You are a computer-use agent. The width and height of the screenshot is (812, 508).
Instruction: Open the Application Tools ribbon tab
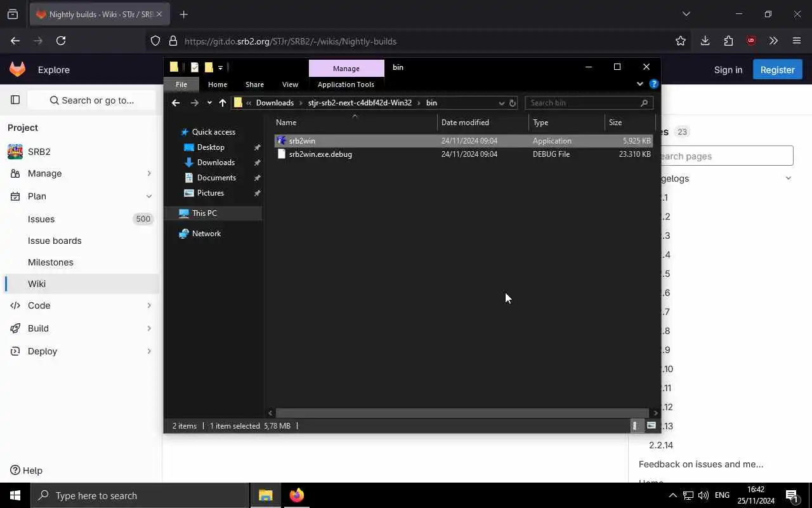pos(346,84)
